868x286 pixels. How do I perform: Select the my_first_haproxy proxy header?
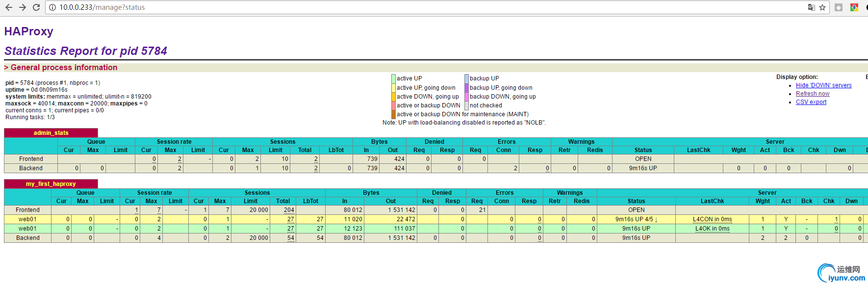[51, 184]
